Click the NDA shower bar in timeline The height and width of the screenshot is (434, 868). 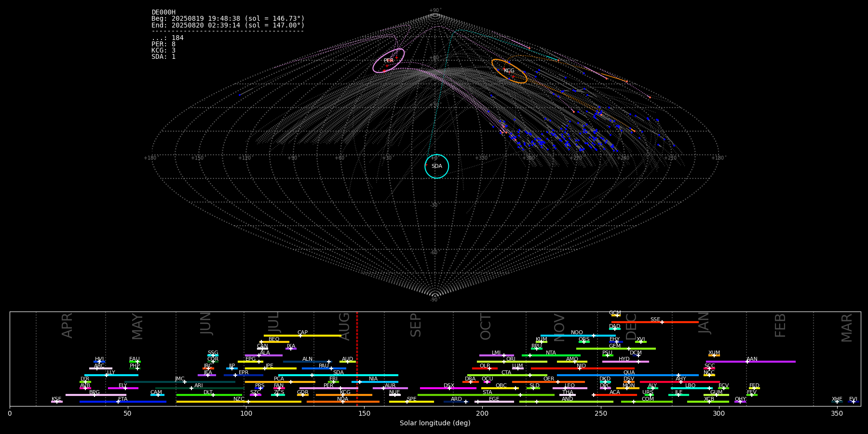tap(343, 402)
